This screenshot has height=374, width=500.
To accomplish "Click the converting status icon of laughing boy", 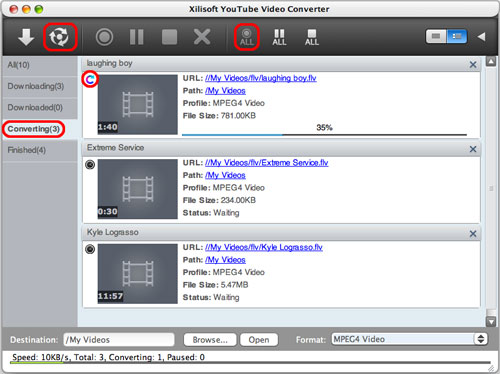I will (x=90, y=79).
